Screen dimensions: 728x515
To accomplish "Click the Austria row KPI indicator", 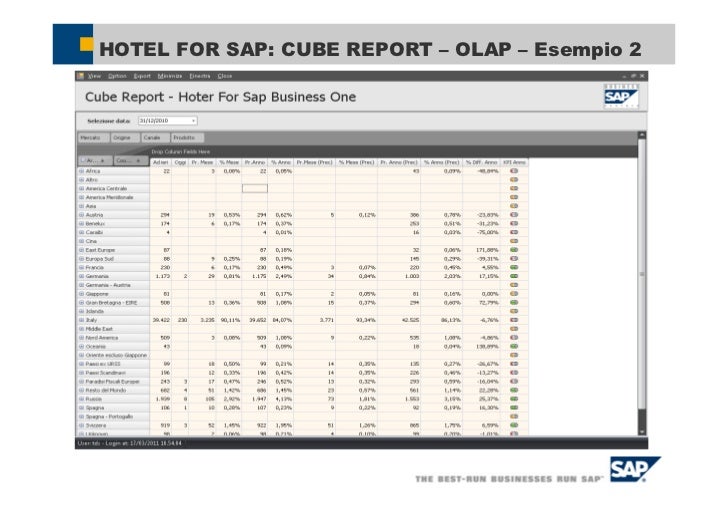I will 514,215.
